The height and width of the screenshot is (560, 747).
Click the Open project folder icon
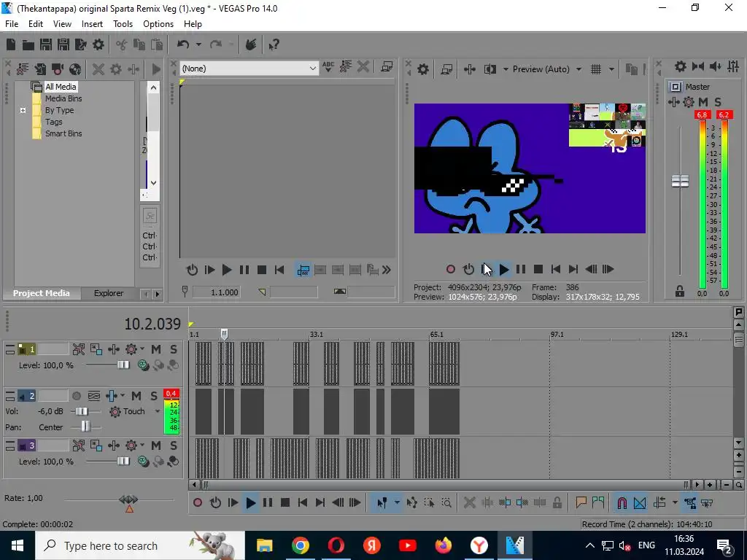(28, 44)
